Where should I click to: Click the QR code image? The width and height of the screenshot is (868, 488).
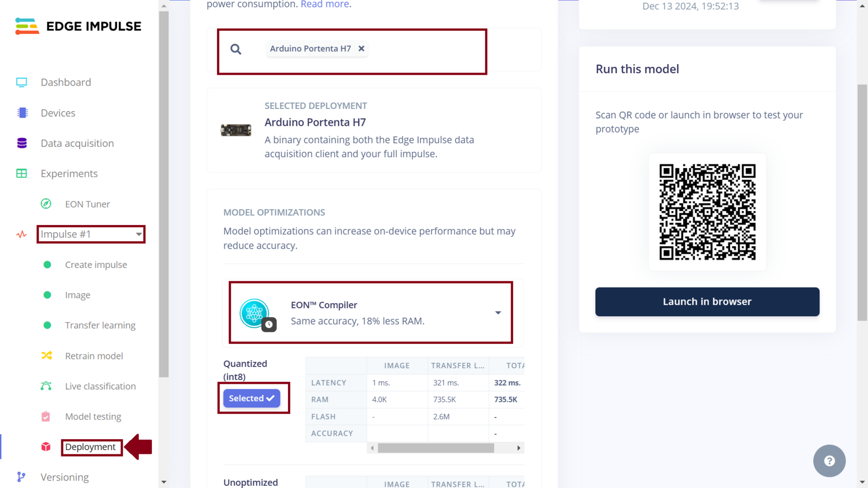(x=707, y=212)
